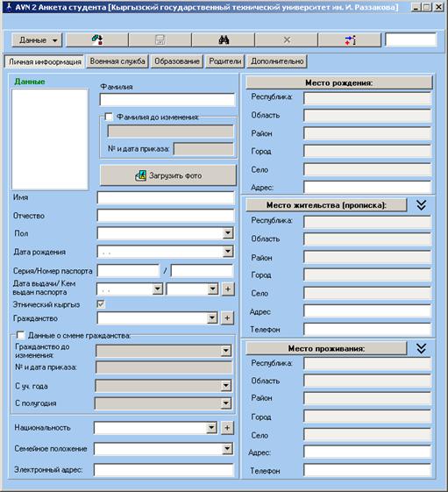Open the Гражданство dropdown
Screen dimensions: 448x492
(x=212, y=317)
